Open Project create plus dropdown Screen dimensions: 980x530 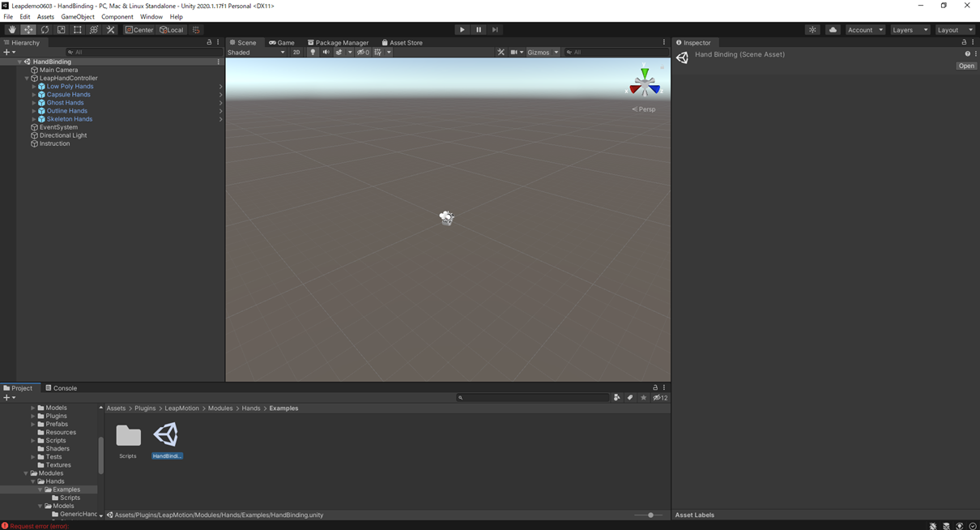[9, 398]
